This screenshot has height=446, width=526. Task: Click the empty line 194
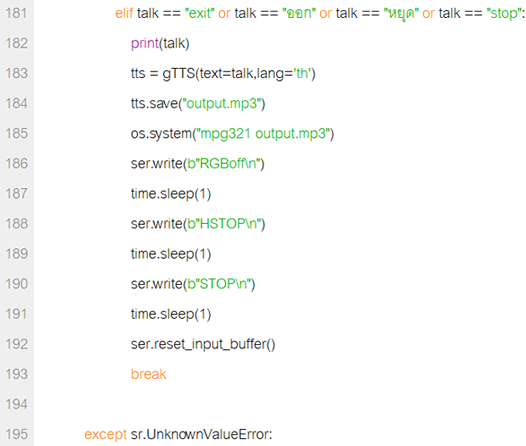tap(280, 404)
